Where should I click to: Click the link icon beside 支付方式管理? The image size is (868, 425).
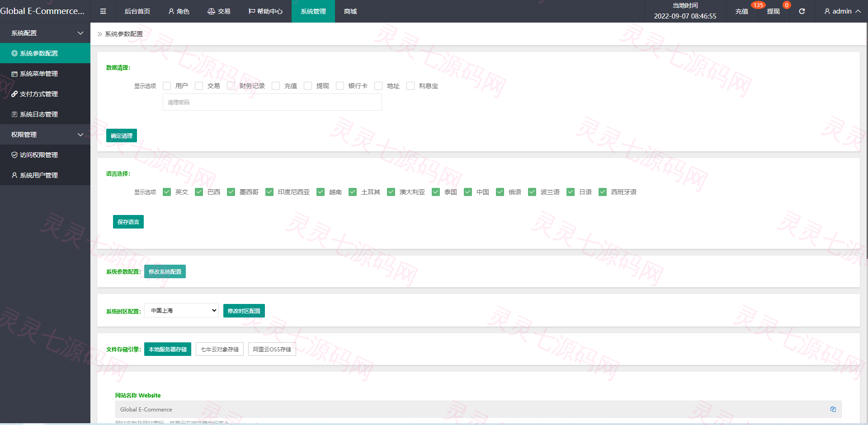[14, 94]
